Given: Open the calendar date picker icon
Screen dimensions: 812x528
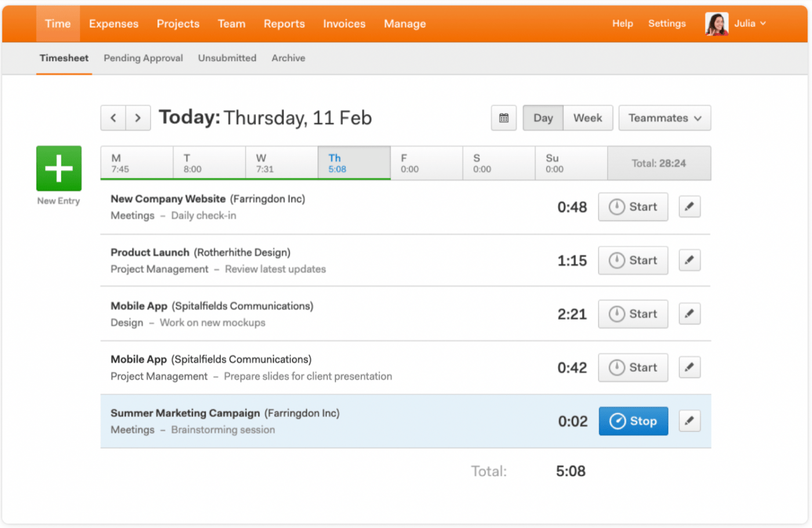Looking at the screenshot, I should [503, 118].
